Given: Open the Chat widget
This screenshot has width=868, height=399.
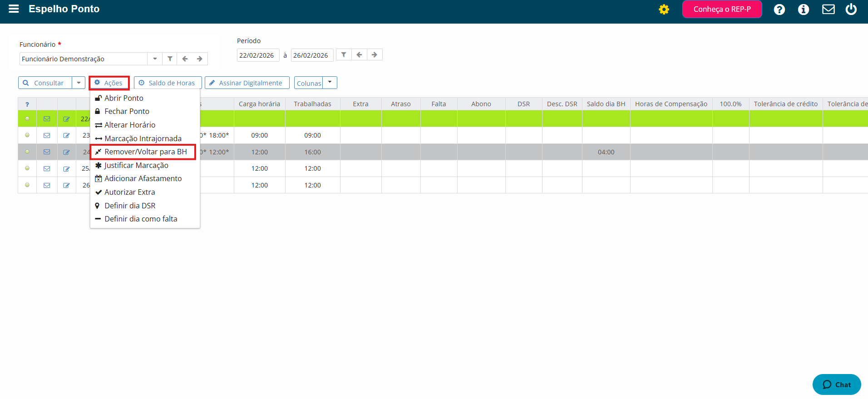Looking at the screenshot, I should (x=837, y=384).
